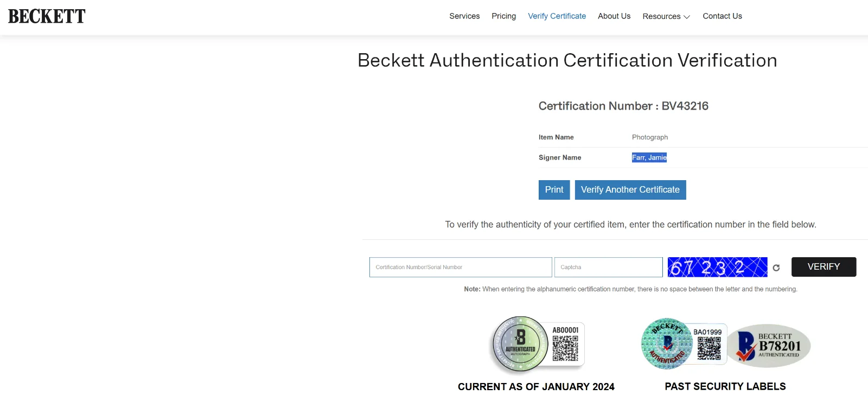Focus the Certification Number/Serial Number field
The height and width of the screenshot is (401, 868).
(x=461, y=267)
